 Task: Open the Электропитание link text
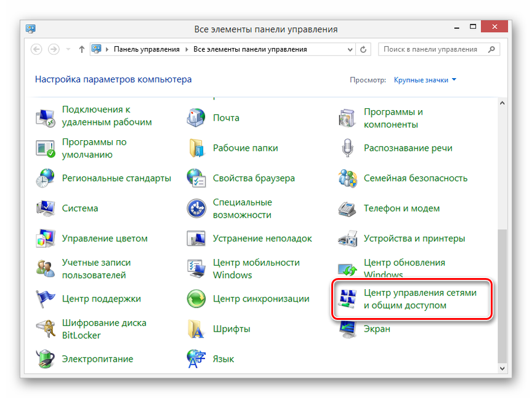(x=98, y=359)
